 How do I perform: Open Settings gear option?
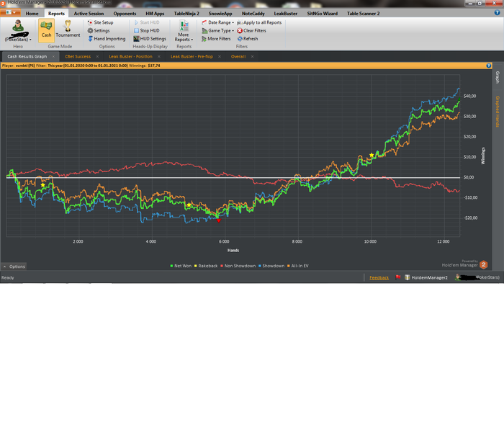click(99, 30)
